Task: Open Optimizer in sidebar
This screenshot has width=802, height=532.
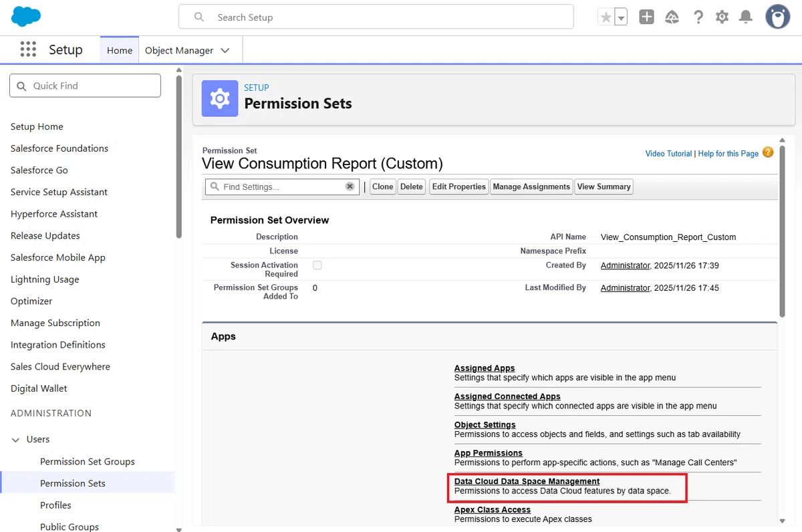Action: [x=31, y=301]
